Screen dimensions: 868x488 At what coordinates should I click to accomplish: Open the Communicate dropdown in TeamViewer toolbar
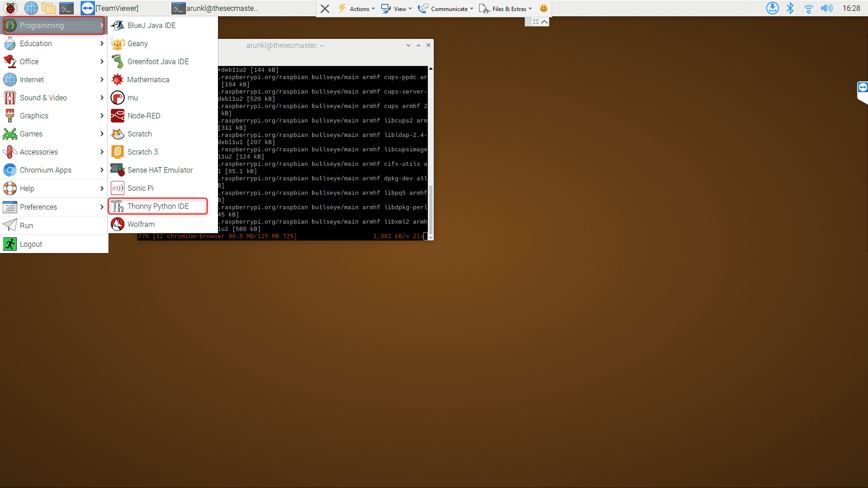[x=446, y=9]
